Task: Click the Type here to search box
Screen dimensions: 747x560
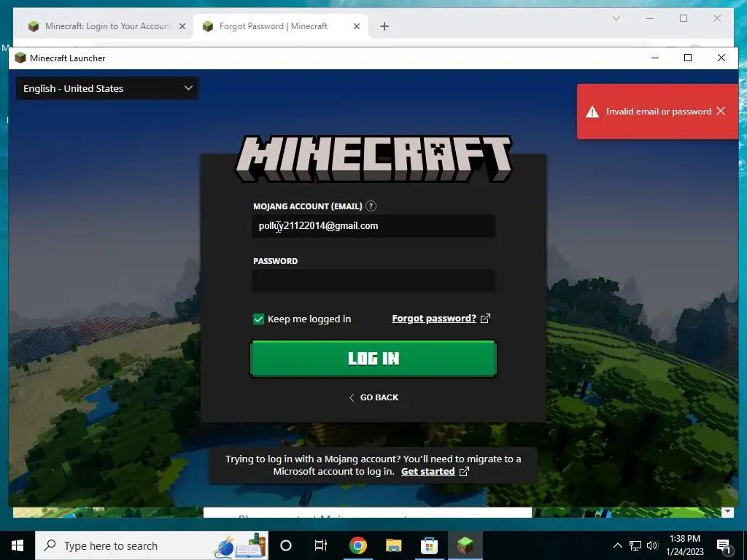Action: (x=152, y=545)
